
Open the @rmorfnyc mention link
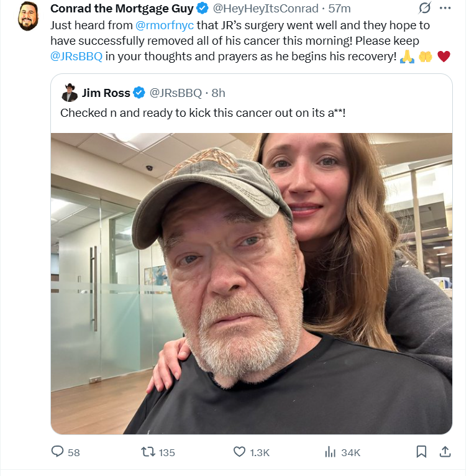(165, 25)
